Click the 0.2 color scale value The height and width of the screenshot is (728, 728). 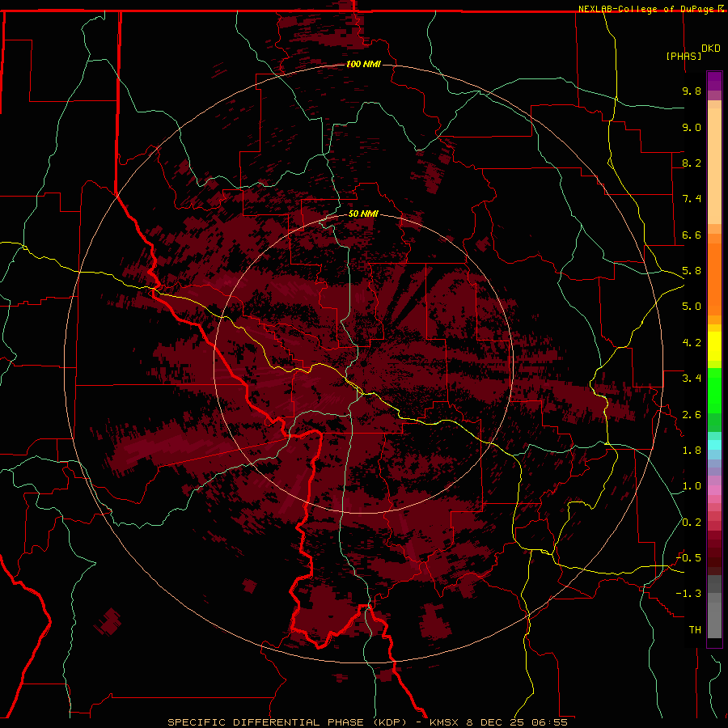click(x=692, y=523)
